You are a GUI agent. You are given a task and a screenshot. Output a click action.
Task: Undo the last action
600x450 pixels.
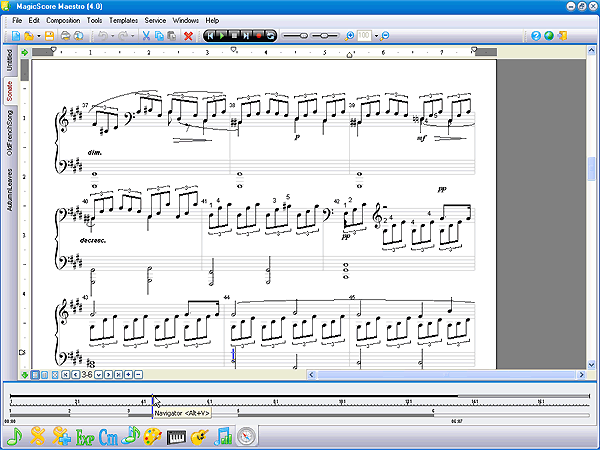(103, 36)
